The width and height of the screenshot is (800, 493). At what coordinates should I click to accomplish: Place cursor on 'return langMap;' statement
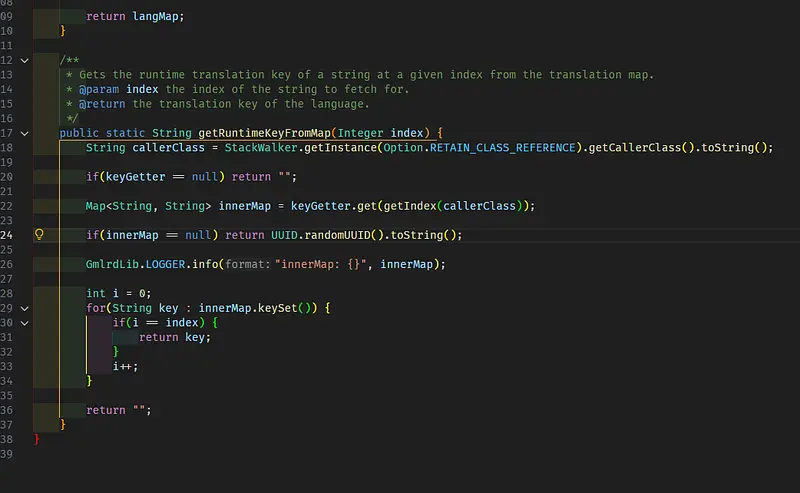click(135, 17)
